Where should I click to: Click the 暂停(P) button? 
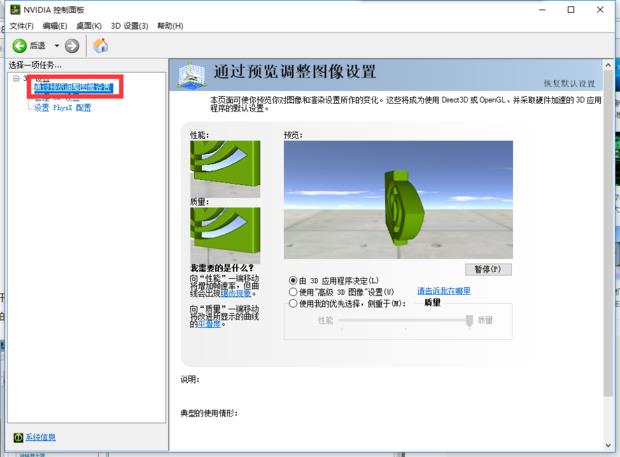(x=488, y=269)
